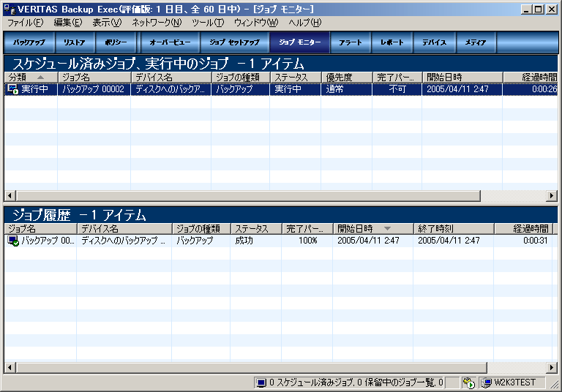Viewport: 562px width, 392px height.
Task: Switch to the オーバービュー view
Action: point(170,42)
